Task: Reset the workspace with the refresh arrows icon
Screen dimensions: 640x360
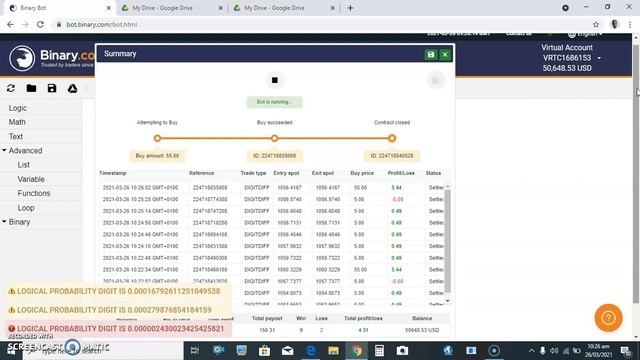Action: coord(11,88)
